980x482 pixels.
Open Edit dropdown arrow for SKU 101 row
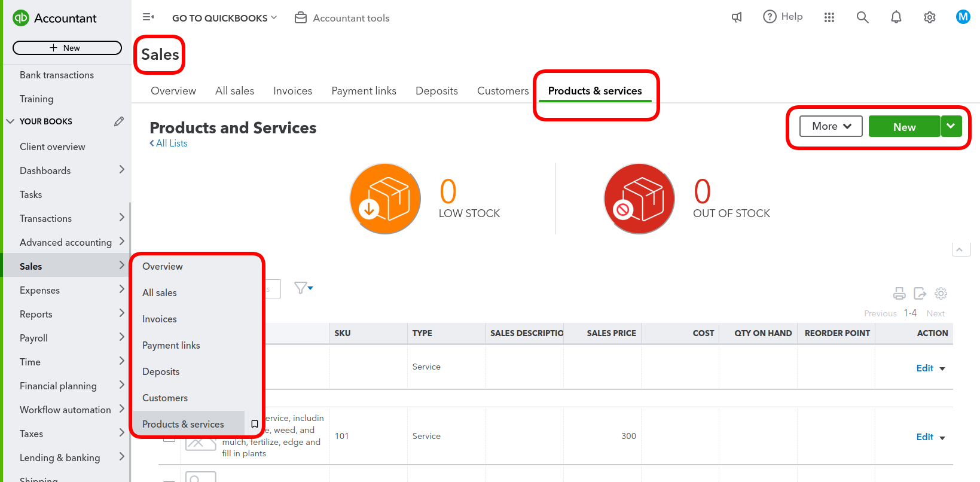pyautogui.click(x=942, y=438)
